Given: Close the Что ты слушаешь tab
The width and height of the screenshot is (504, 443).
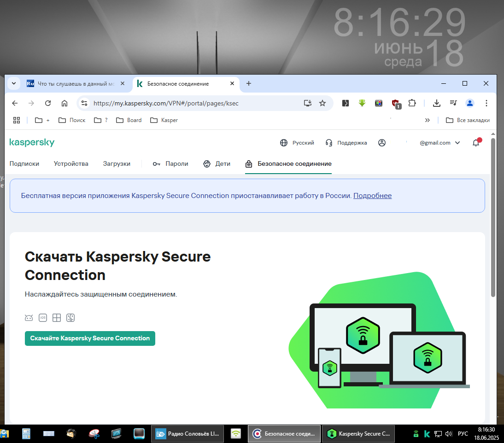Looking at the screenshot, I should [123, 83].
